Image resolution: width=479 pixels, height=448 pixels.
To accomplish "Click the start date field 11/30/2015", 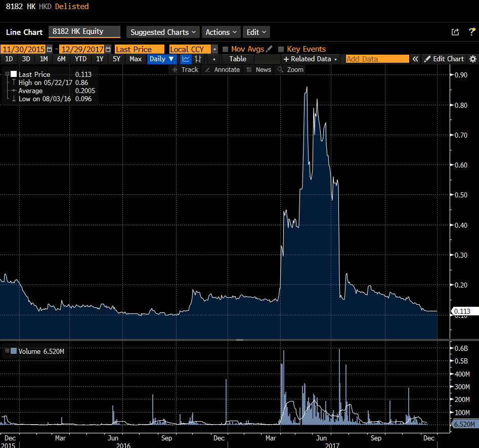I will (23, 49).
